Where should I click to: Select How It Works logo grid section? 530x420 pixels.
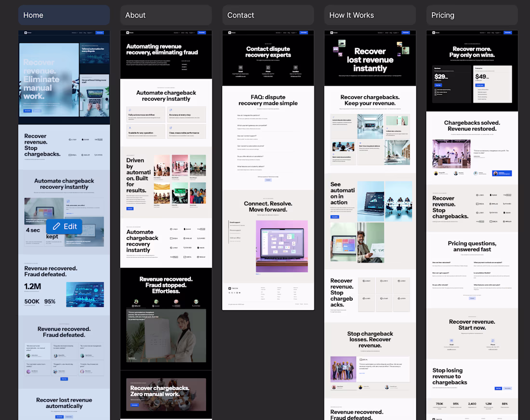(370, 296)
